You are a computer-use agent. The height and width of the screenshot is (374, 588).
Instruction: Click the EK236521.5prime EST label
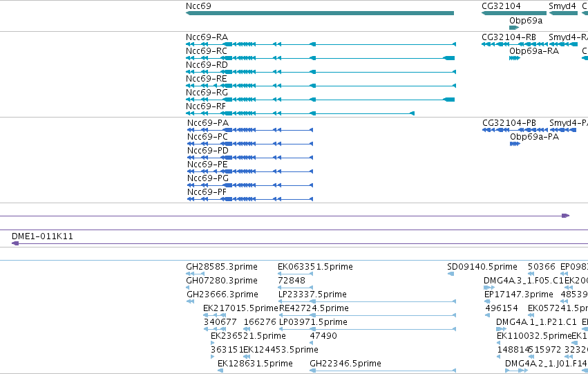pos(248,336)
